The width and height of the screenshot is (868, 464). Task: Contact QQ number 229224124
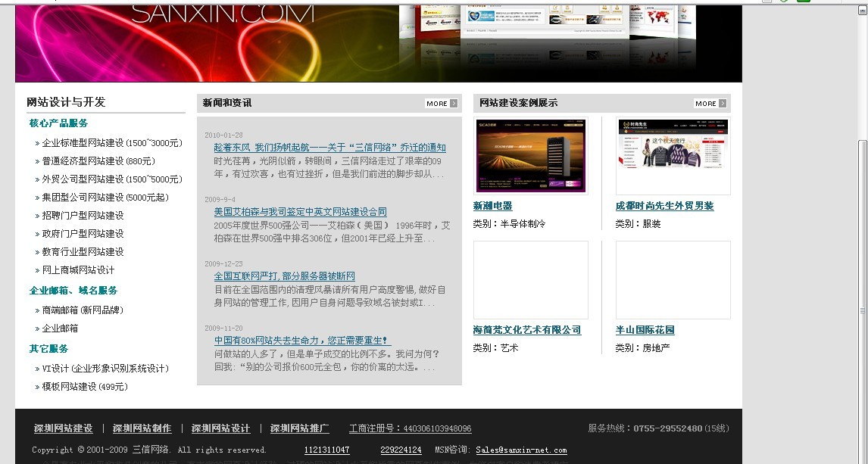[x=401, y=450]
